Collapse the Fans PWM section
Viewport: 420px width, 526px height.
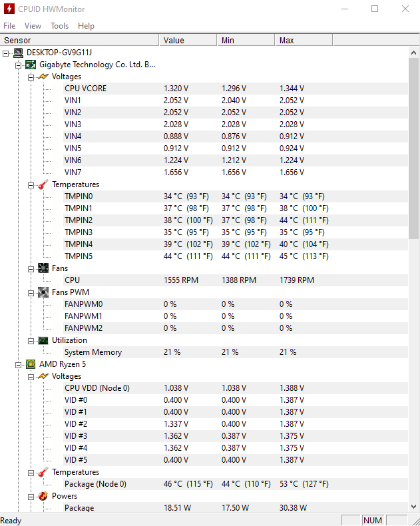coord(31,293)
